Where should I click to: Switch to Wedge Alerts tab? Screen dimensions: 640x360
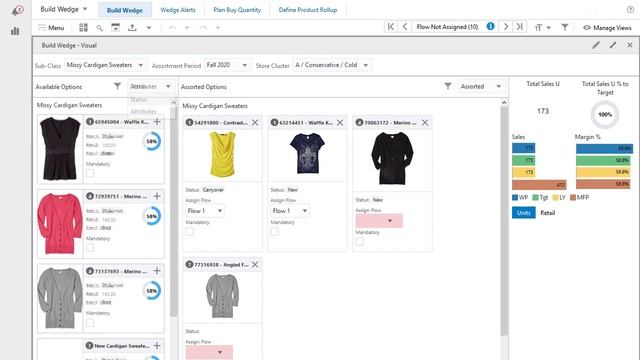coord(178,10)
